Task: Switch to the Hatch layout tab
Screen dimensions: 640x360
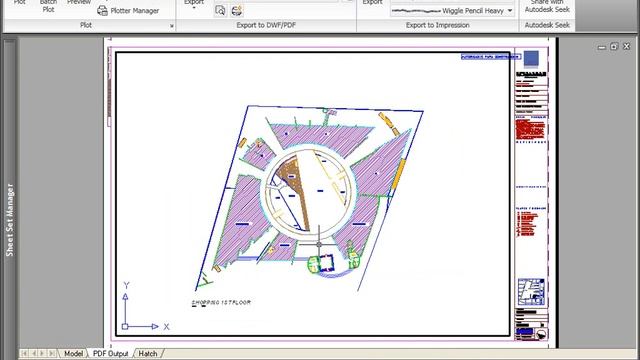Action: click(x=148, y=353)
